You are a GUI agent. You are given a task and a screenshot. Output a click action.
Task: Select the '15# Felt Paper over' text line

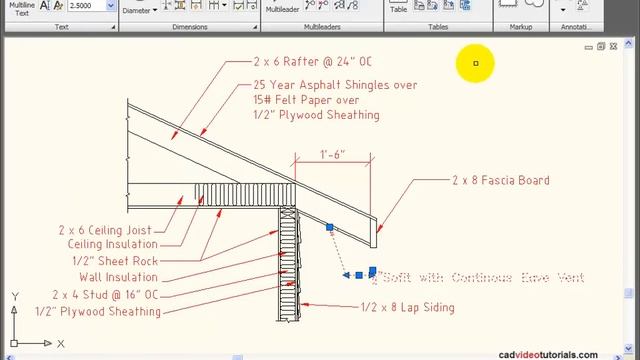tap(306, 100)
